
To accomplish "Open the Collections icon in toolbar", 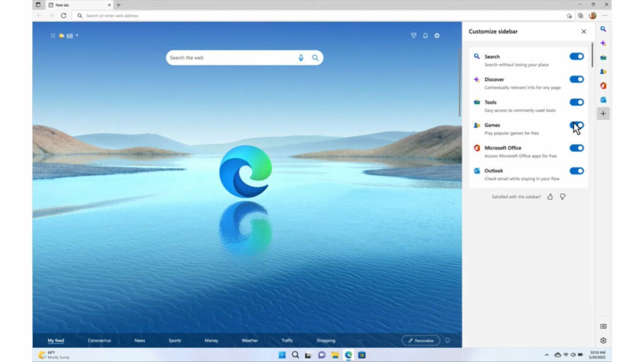I will [580, 16].
